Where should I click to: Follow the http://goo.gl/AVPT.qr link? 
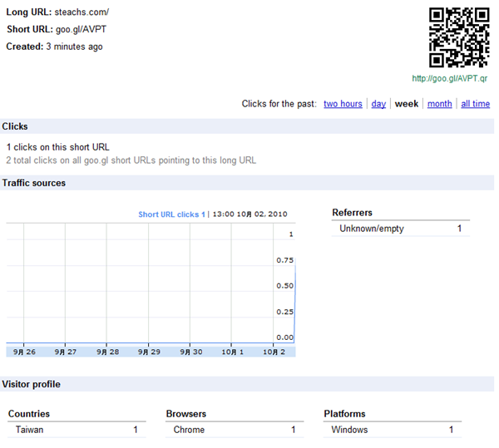(449, 78)
